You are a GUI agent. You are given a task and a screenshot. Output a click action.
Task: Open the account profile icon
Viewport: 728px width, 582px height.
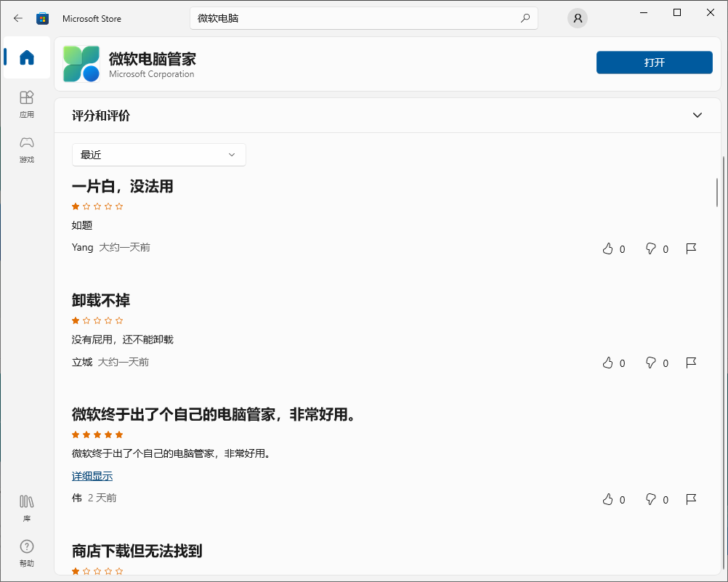point(577,18)
